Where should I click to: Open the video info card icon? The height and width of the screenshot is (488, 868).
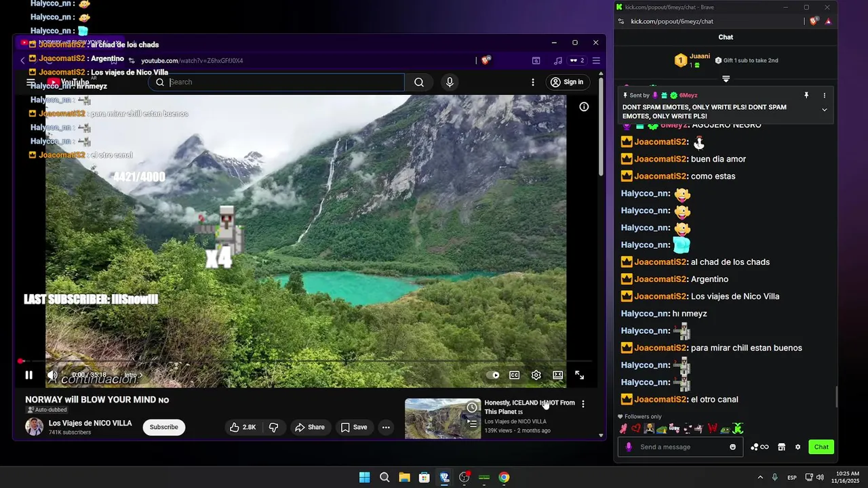coord(584,106)
